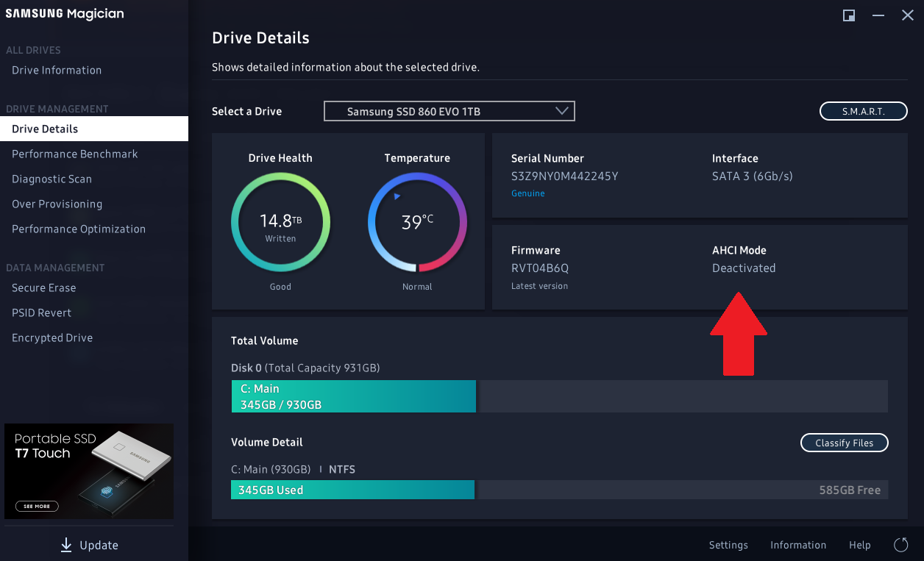
Task: Minimize the Magician window
Action: [878, 15]
